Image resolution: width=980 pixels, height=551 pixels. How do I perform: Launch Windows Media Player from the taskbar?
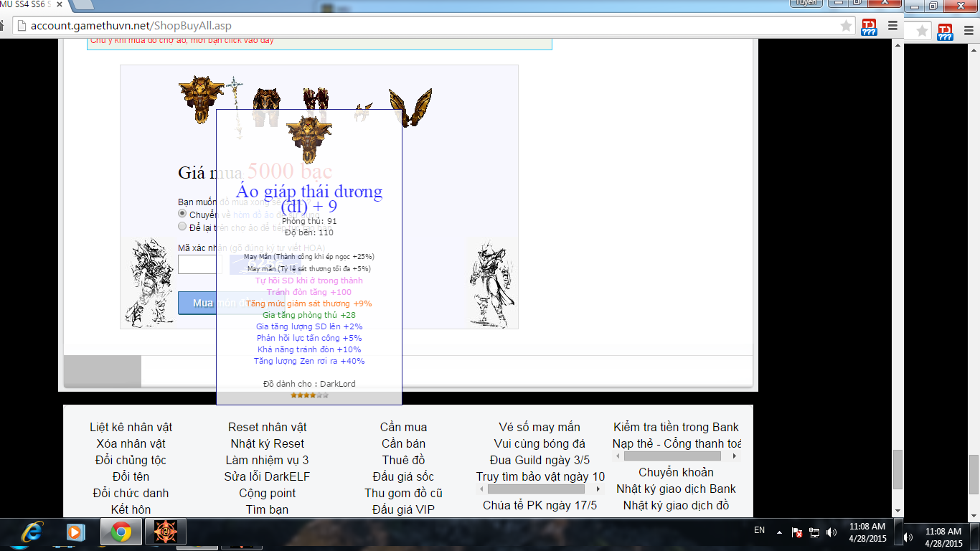point(74,532)
